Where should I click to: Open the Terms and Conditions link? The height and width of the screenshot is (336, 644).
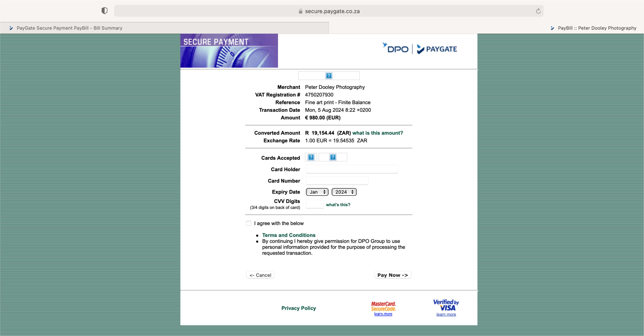click(x=289, y=235)
